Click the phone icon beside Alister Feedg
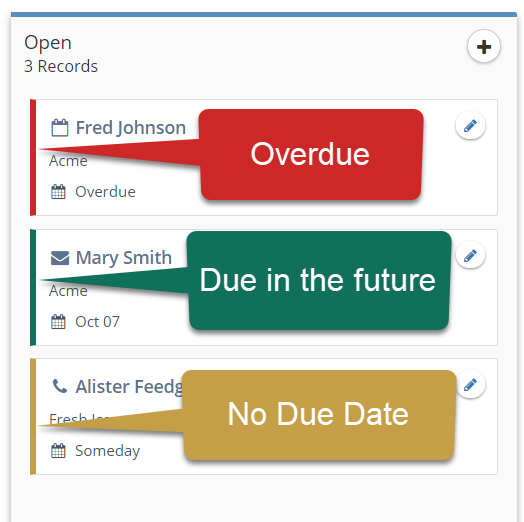The height and width of the screenshot is (522, 524). coord(60,386)
